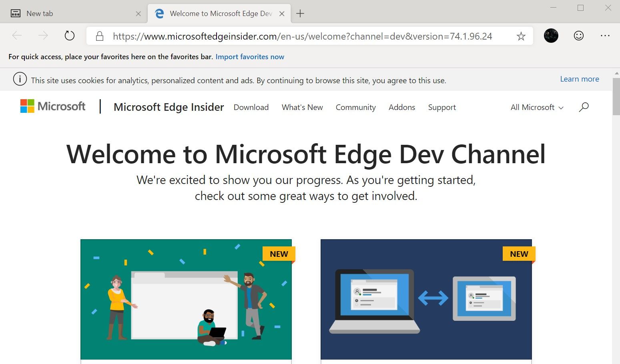The height and width of the screenshot is (364, 620).
Task: Open the user profile avatar
Action: [x=551, y=36]
